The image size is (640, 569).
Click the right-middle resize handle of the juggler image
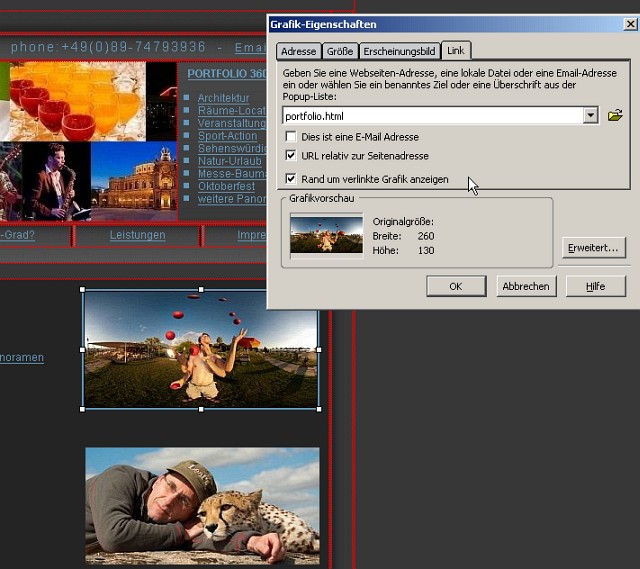[319, 349]
